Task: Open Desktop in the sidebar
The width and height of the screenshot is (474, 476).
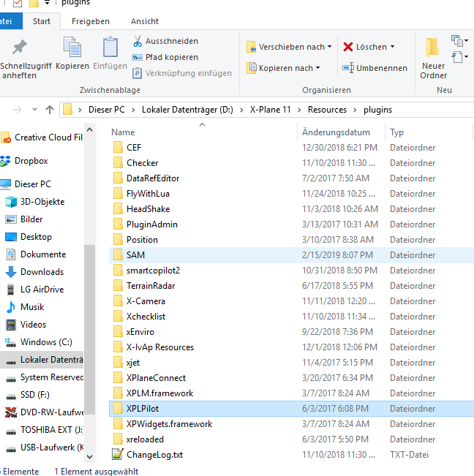Action: pos(29,237)
